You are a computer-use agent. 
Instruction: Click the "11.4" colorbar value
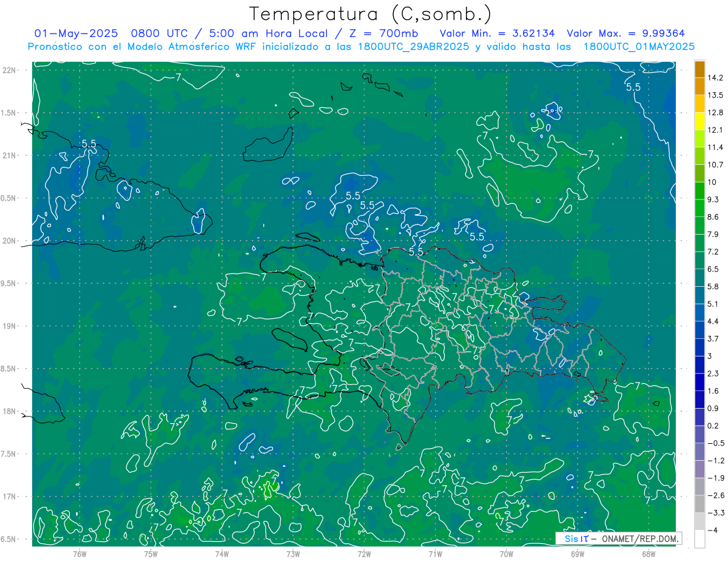click(x=715, y=147)
